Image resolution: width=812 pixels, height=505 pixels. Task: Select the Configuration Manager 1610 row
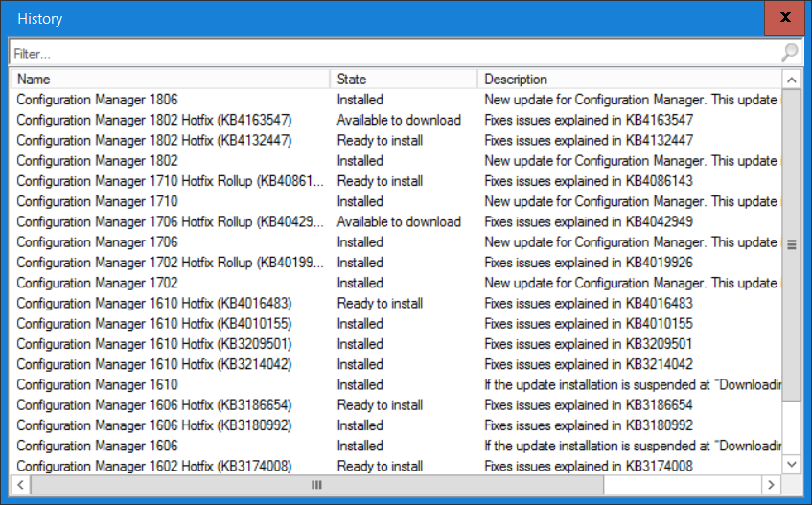396,384
